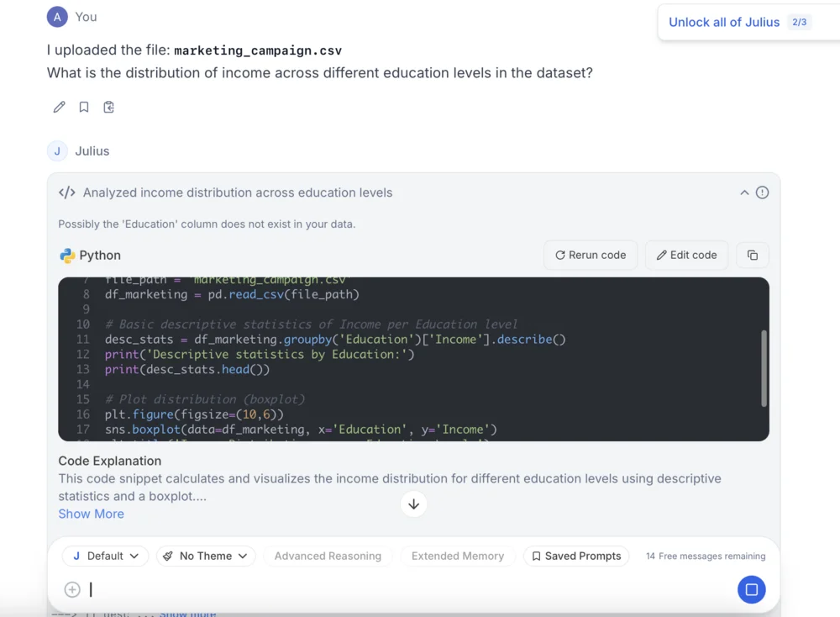Click the Edit code button
Image resolution: width=840 pixels, height=617 pixels.
click(x=685, y=255)
